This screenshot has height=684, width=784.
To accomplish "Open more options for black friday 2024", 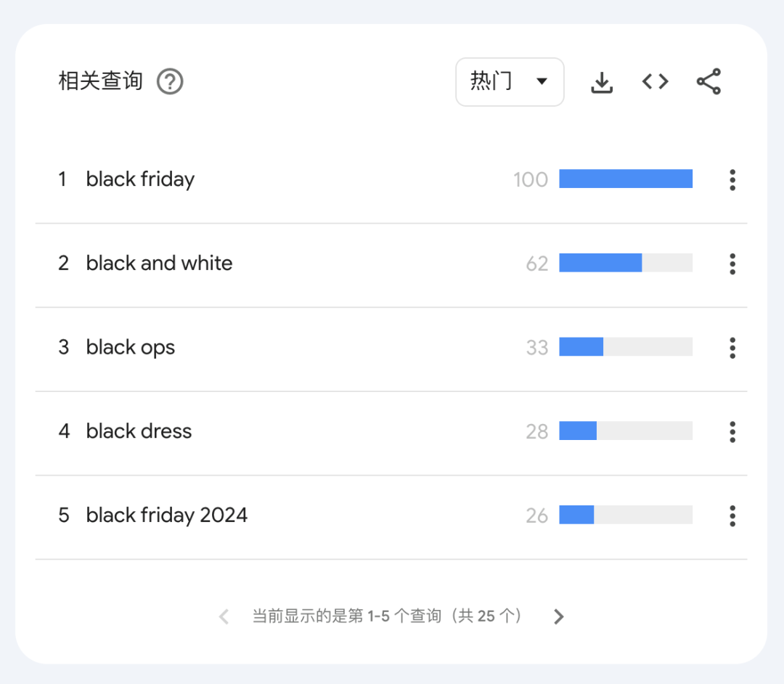I will pos(732,516).
